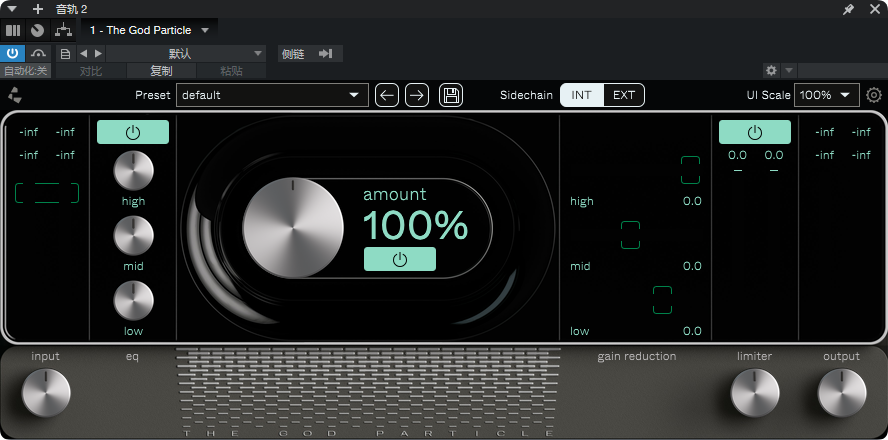Expand the host preset name dropdown
The width and height of the screenshot is (888, 440).
point(186,54)
